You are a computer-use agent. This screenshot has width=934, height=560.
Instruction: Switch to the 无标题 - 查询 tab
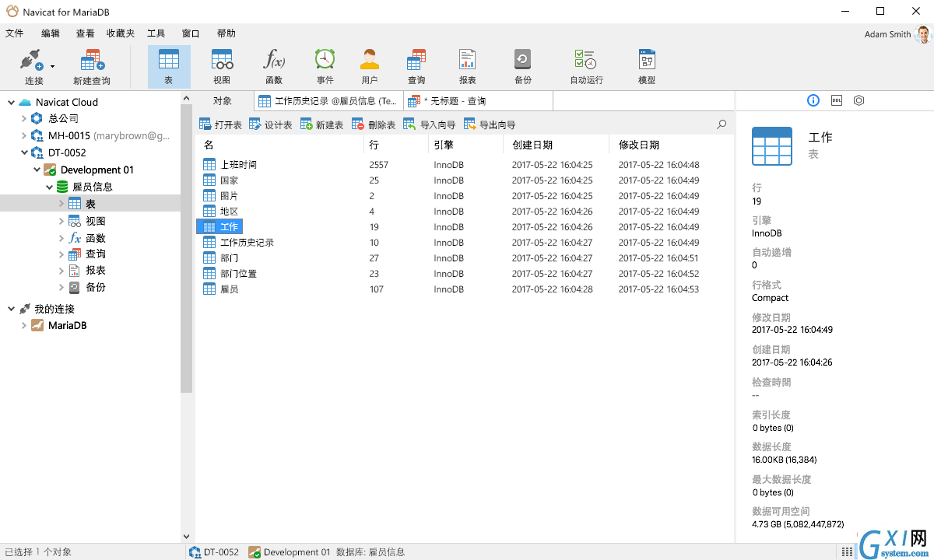pos(478,101)
